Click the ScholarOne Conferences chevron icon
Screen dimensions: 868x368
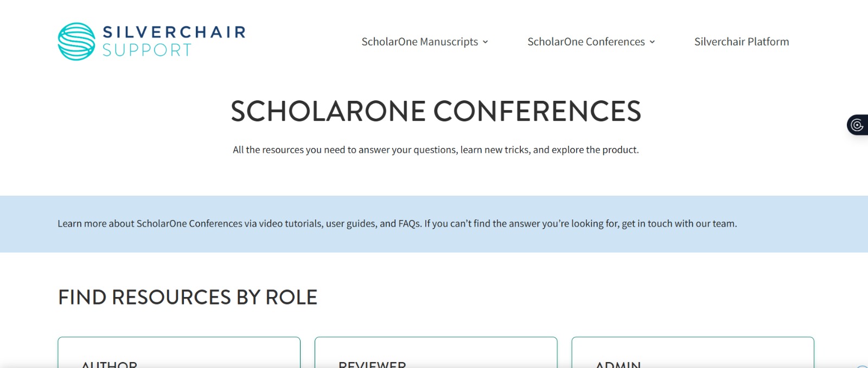pos(652,42)
